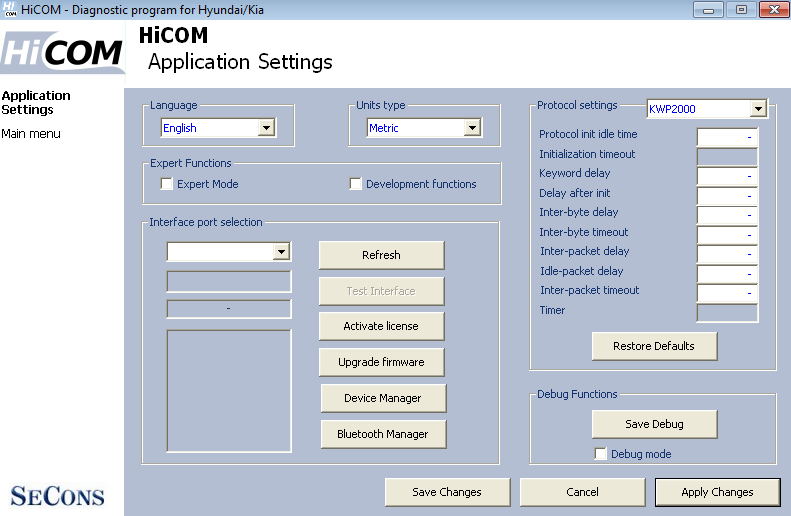Close the HiCOM window
The height and width of the screenshot is (516, 791).
point(774,10)
